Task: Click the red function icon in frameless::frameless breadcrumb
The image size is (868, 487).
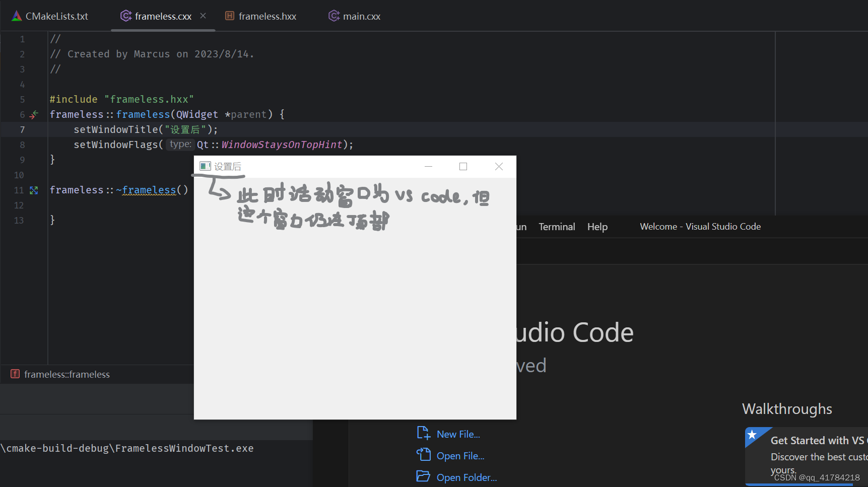Action: click(15, 374)
